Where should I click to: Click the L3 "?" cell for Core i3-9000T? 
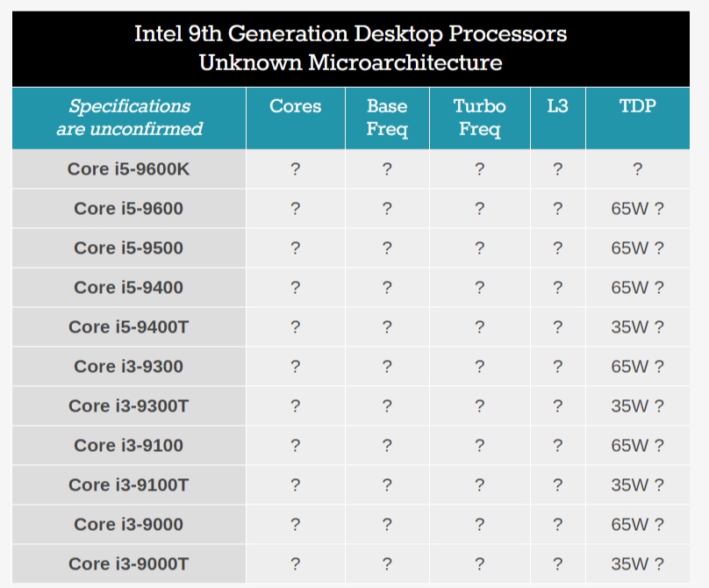click(558, 564)
